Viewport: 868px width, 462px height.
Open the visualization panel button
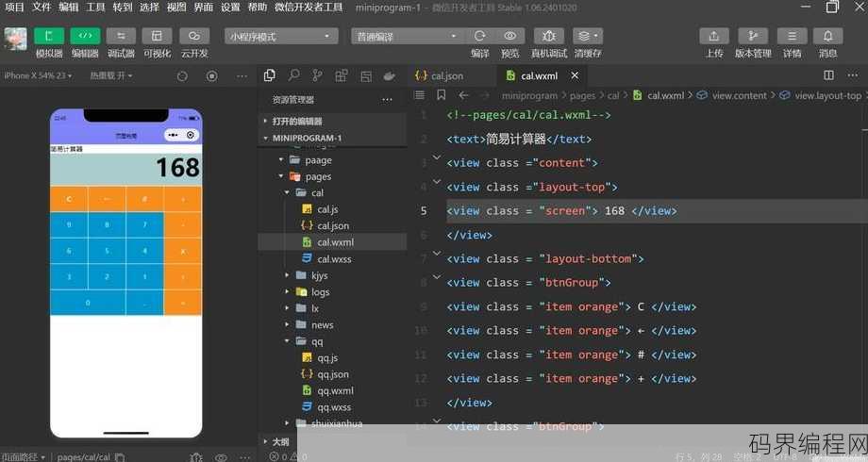(158, 36)
